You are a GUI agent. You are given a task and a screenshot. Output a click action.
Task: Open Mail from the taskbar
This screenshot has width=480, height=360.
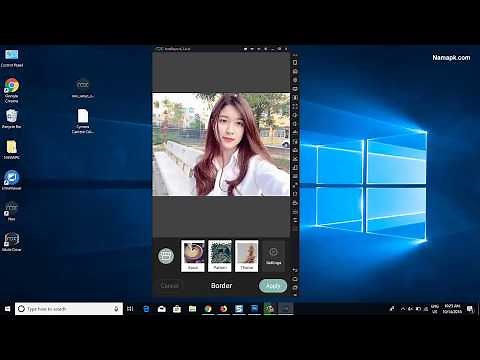tap(162, 309)
